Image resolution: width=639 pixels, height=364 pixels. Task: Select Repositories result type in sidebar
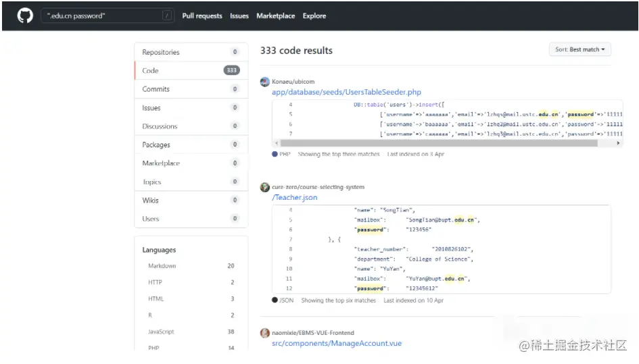[191, 52]
